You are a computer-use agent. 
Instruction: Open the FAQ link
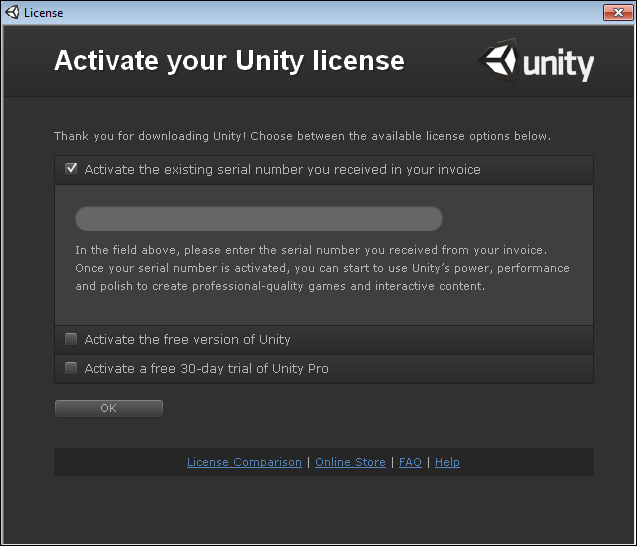click(x=410, y=462)
